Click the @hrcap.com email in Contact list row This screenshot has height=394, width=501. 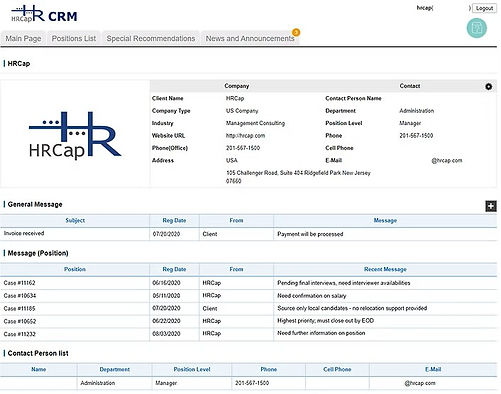coord(420,383)
